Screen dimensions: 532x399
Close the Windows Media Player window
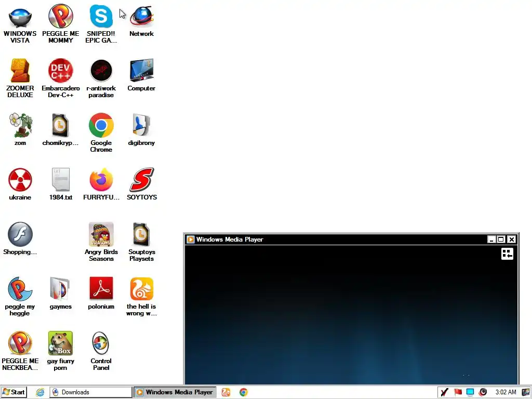pos(512,240)
